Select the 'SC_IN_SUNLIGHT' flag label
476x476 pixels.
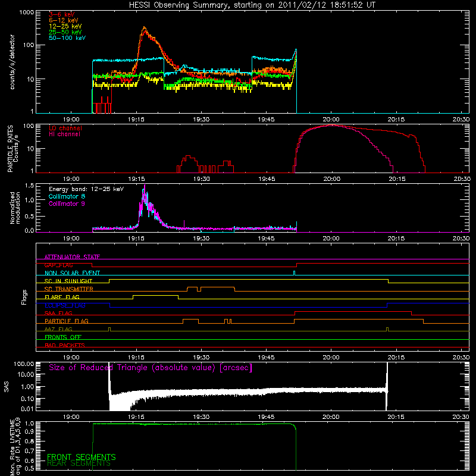click(x=68, y=281)
